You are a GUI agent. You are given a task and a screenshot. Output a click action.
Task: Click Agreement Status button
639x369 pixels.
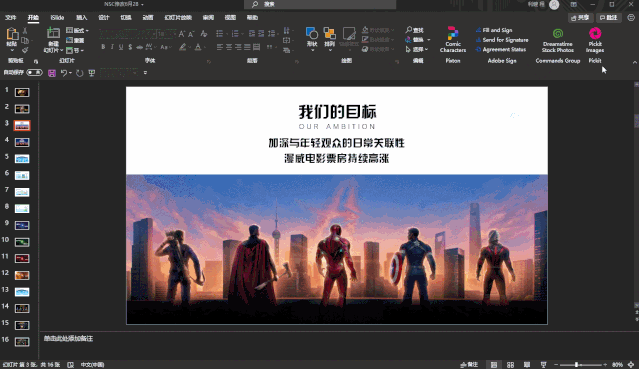pos(501,49)
